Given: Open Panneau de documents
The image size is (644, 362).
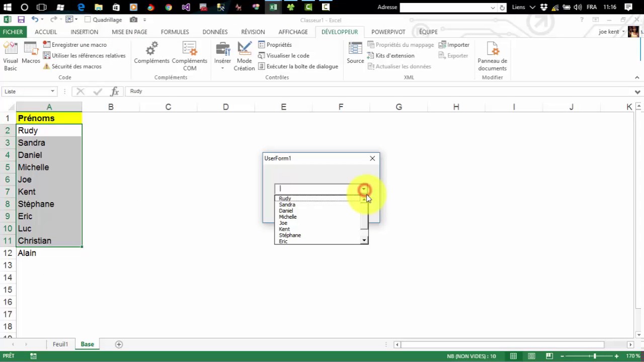Looking at the screenshot, I should [x=492, y=56].
